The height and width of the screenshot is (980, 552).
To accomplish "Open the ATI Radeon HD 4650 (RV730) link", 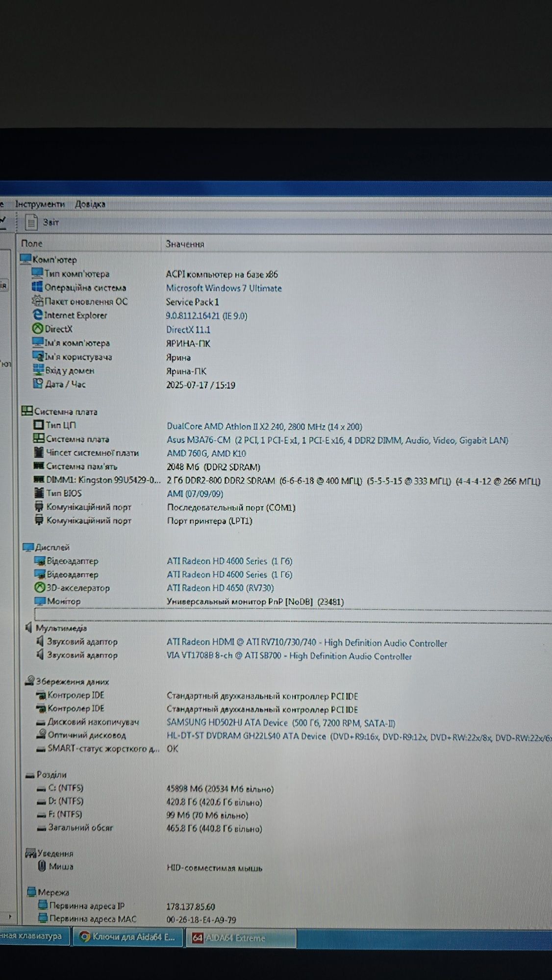I will pyautogui.click(x=220, y=588).
